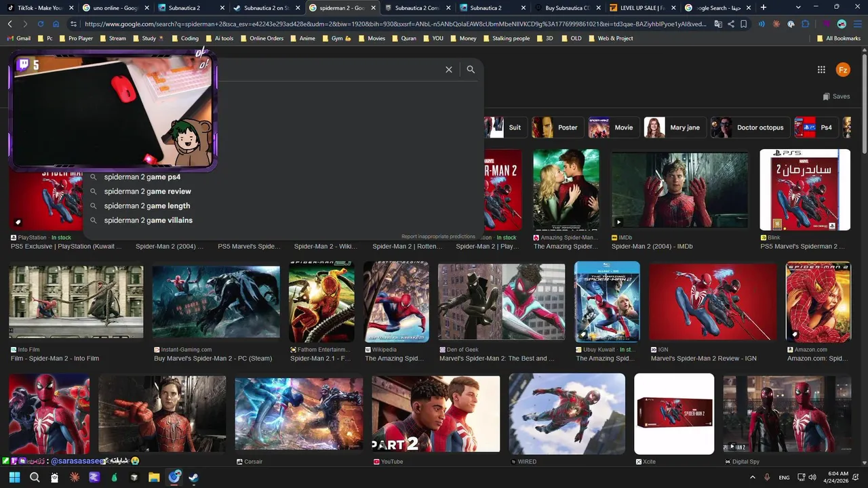Select the Movie filter chip
Image resolution: width=868 pixels, height=488 pixels.
point(612,127)
